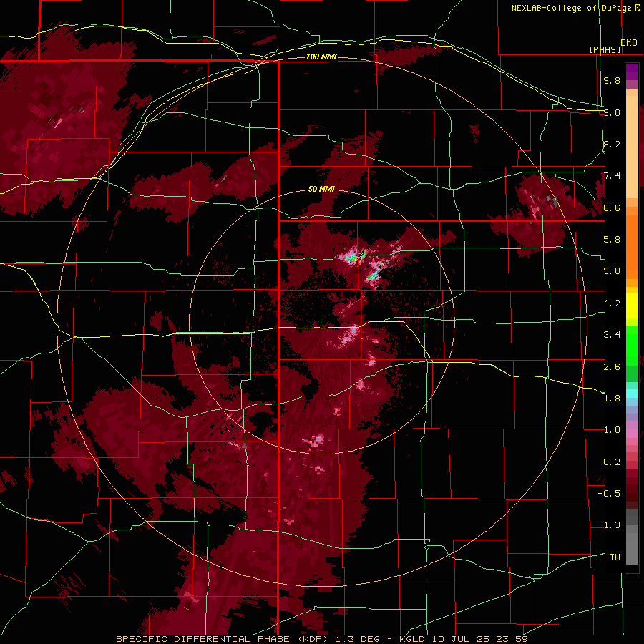Click the 3.4 value on the color scale

[612, 334]
